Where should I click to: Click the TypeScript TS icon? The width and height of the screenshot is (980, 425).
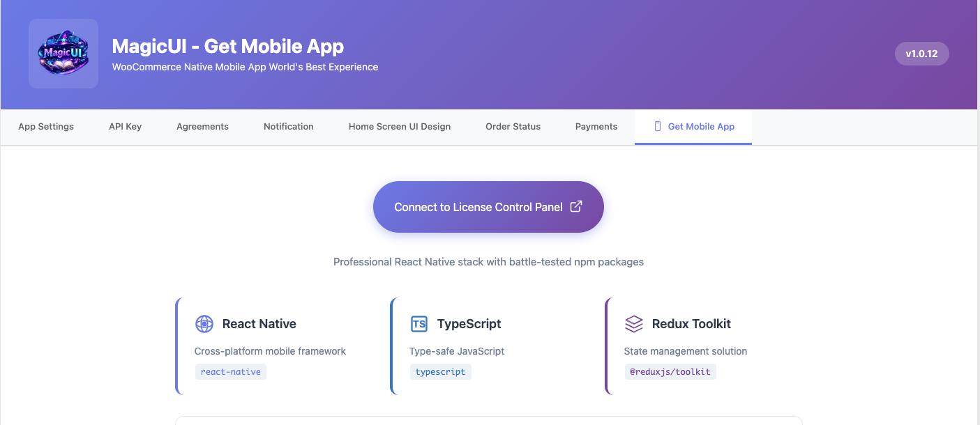419,324
